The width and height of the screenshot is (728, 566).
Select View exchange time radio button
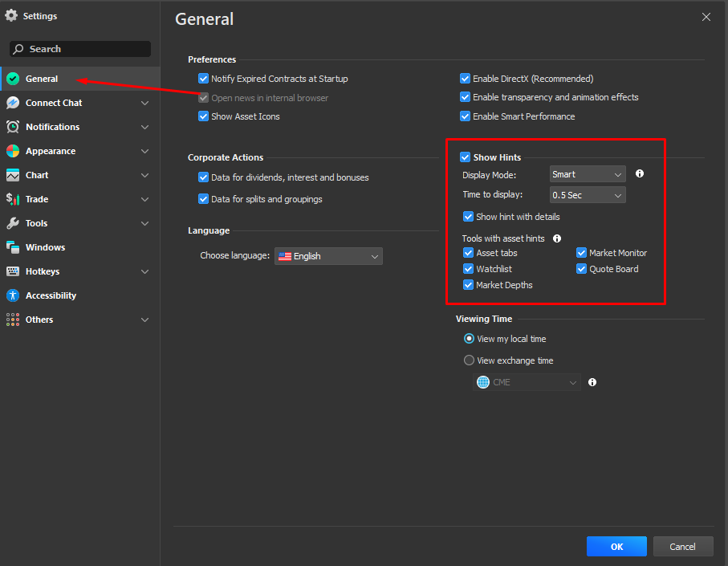469,360
